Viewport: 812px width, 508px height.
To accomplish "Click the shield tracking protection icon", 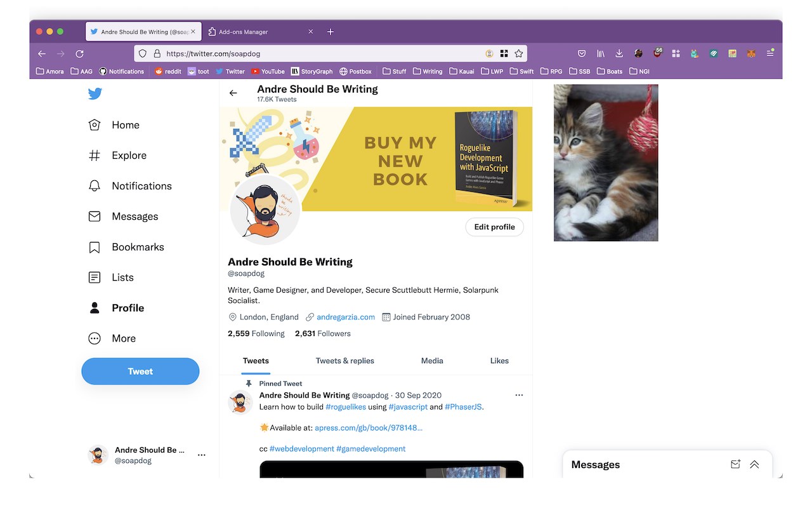I will (x=143, y=54).
